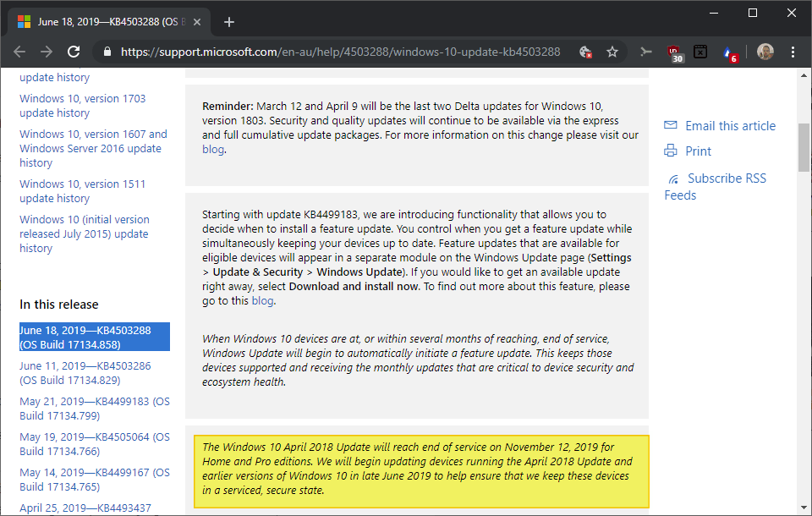Open a new browser tab
812x516 pixels.
point(229,22)
